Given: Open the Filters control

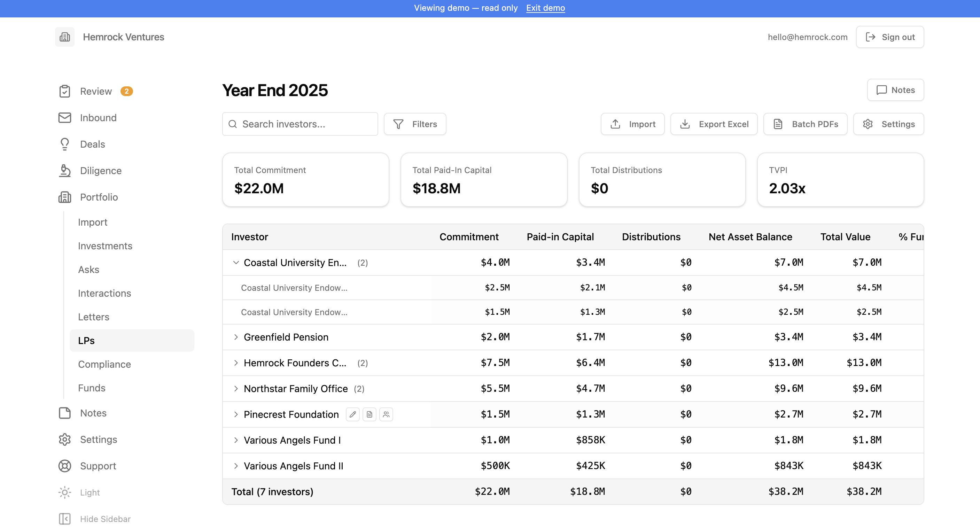Looking at the screenshot, I should [415, 124].
